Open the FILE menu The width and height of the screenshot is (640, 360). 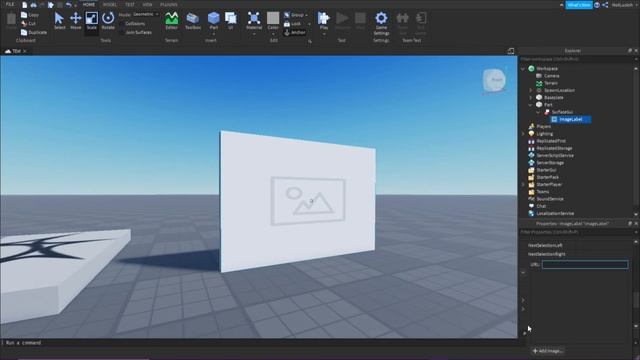10,4
